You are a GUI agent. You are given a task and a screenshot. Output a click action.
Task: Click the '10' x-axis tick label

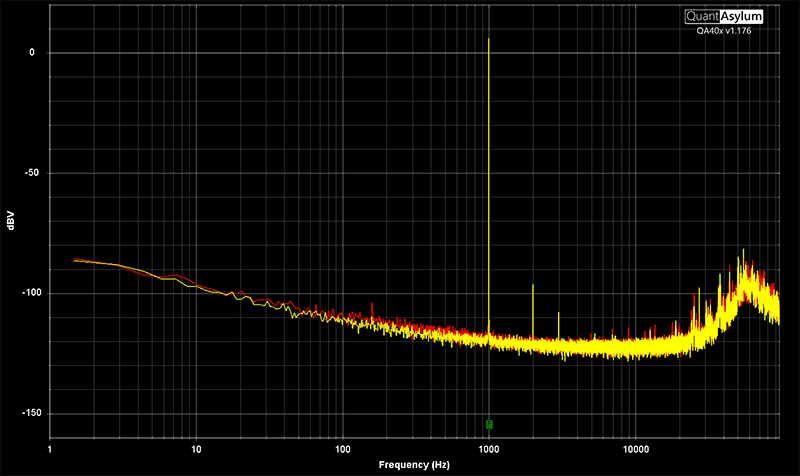196,449
